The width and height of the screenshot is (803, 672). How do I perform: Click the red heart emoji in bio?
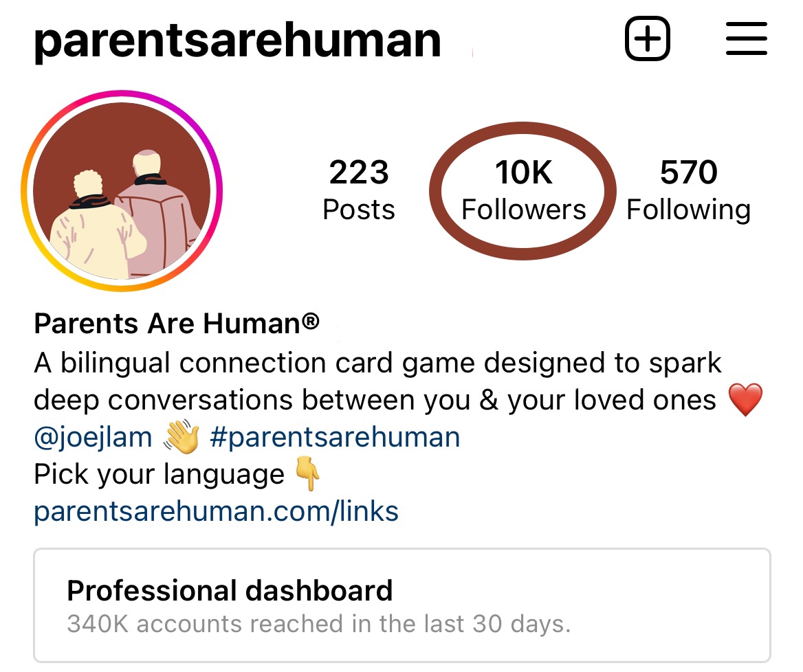click(746, 400)
